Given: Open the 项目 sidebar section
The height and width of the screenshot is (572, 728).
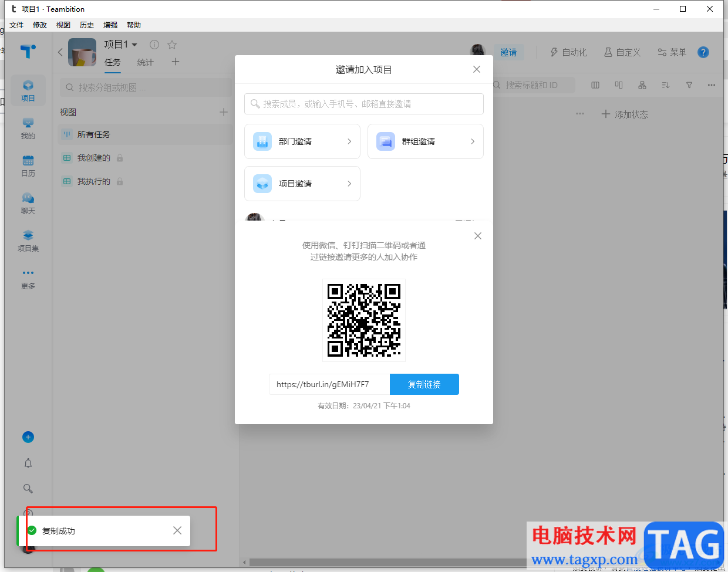Looking at the screenshot, I should tap(28, 91).
